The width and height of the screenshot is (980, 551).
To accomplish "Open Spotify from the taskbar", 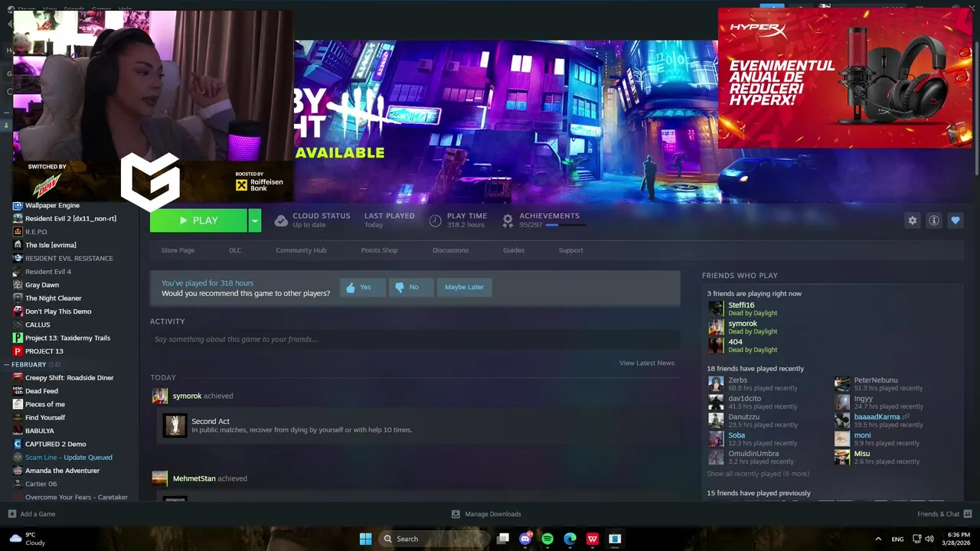I will click(x=547, y=539).
